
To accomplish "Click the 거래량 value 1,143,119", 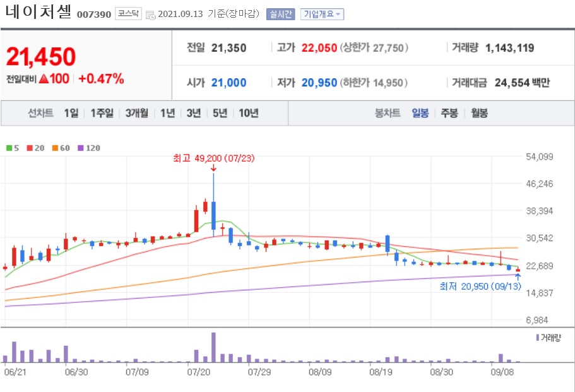I will 509,48.
